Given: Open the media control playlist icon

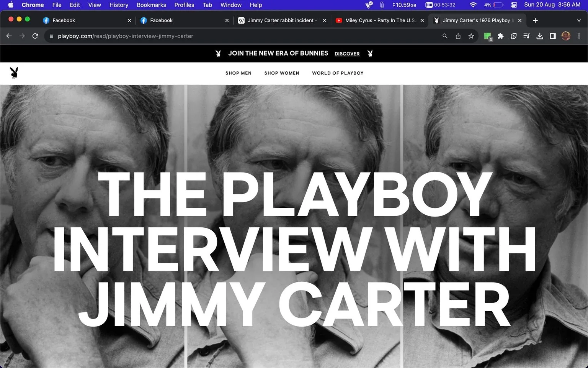Looking at the screenshot, I should pos(527,36).
